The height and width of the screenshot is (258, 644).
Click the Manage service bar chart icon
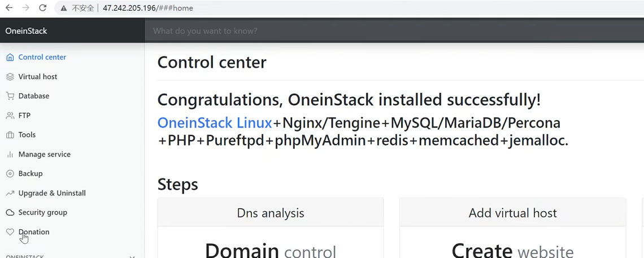pyautogui.click(x=10, y=154)
